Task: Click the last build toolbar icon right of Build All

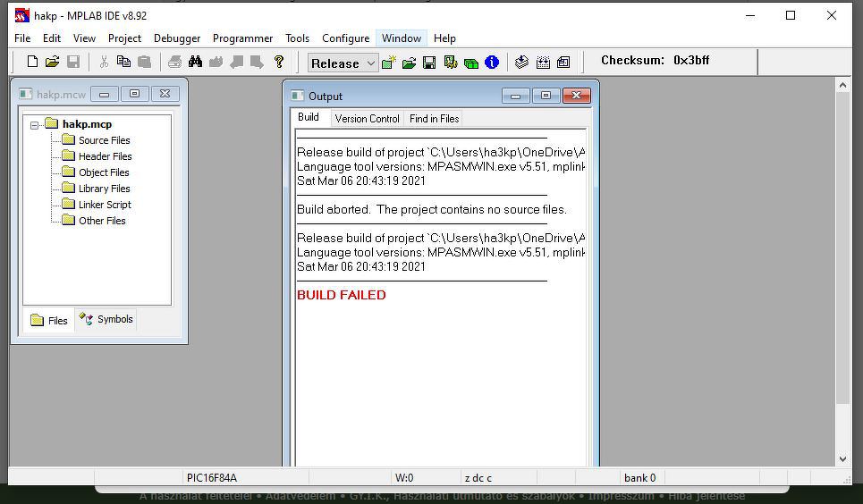Action: 563,63
